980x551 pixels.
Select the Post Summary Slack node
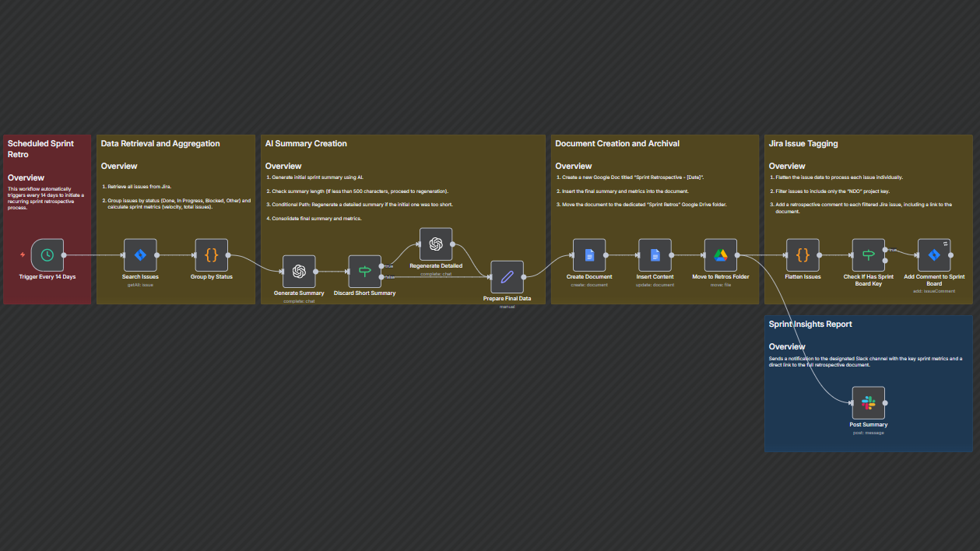(868, 402)
